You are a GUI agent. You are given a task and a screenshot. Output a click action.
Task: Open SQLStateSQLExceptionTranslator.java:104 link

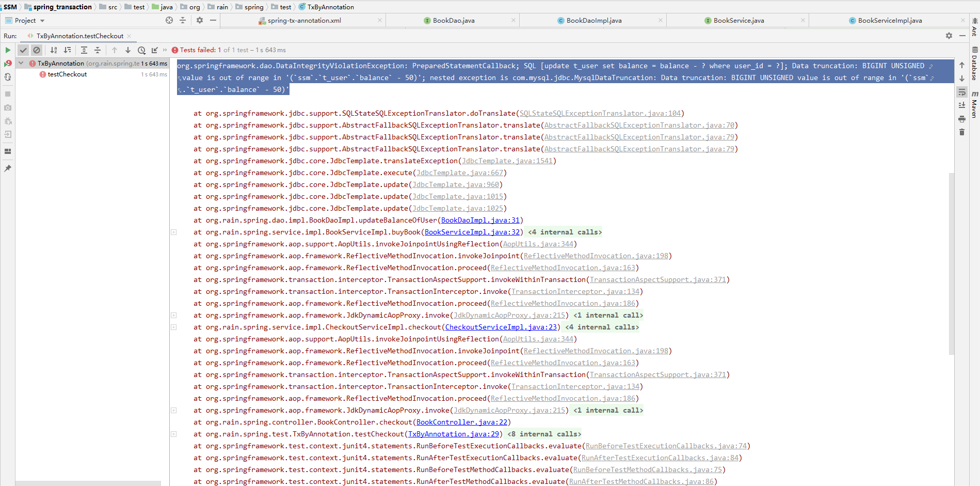click(x=600, y=114)
